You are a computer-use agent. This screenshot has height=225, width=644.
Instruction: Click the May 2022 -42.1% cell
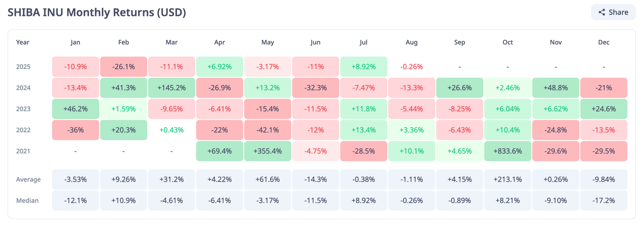pyautogui.click(x=268, y=130)
